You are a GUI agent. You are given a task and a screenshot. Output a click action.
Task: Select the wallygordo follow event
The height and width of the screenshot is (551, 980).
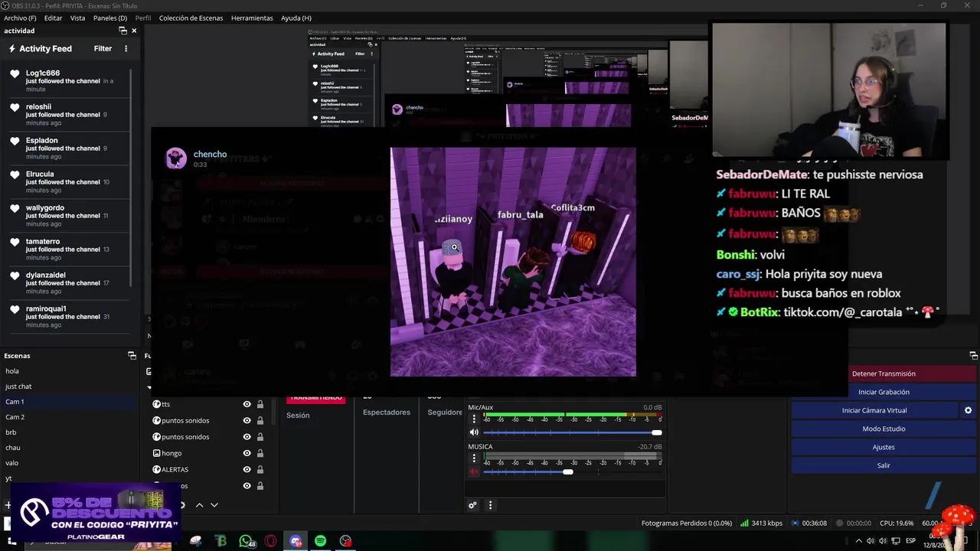67,216
